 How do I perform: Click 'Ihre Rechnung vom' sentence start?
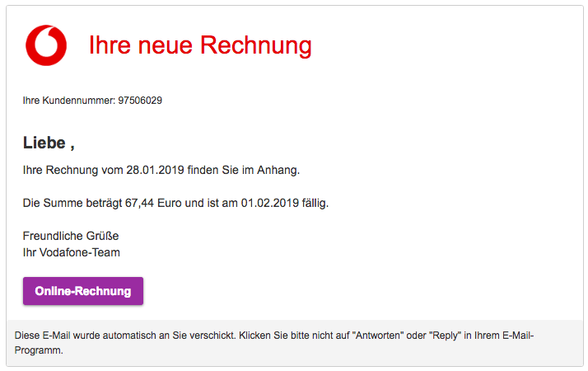pos(72,170)
